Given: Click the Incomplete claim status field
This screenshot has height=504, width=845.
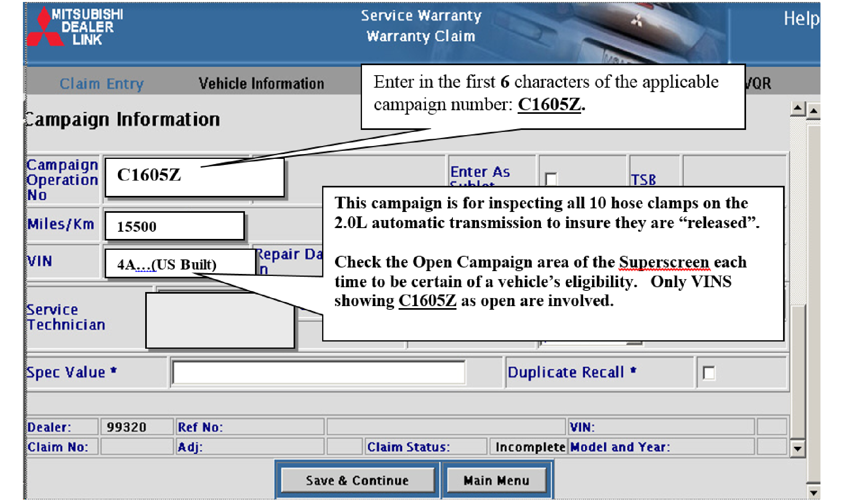Looking at the screenshot, I should point(529,447).
